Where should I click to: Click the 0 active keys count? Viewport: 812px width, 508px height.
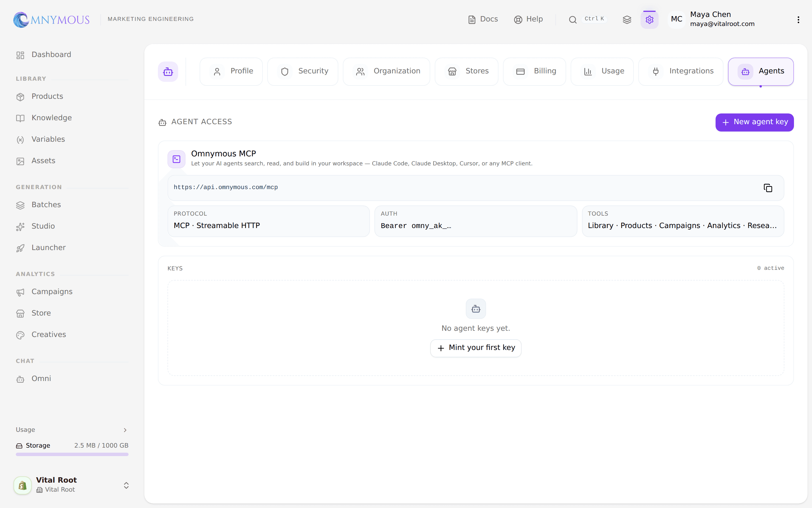coord(770,268)
